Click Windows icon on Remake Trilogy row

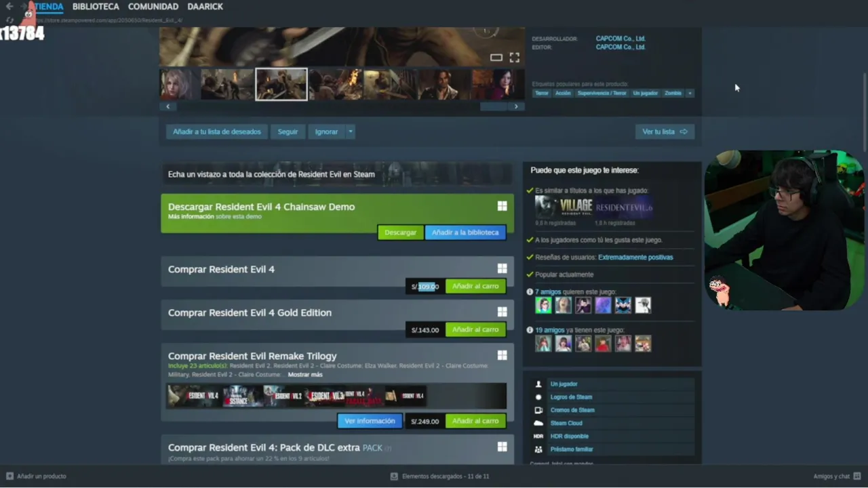502,355
